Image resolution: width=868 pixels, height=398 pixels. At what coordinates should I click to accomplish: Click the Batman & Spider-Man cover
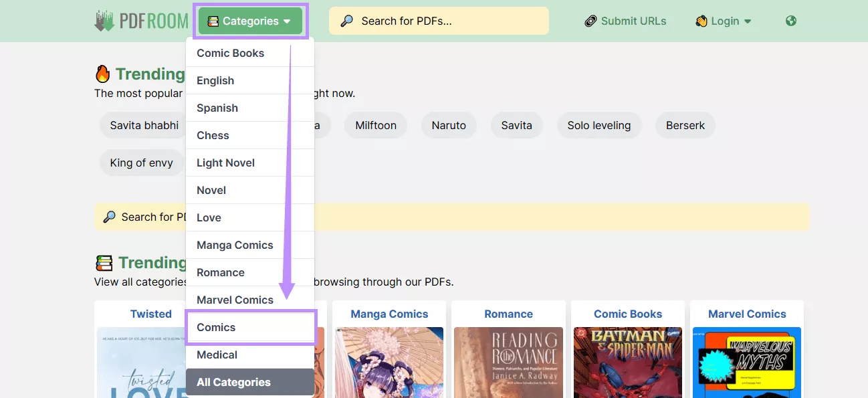(628, 363)
